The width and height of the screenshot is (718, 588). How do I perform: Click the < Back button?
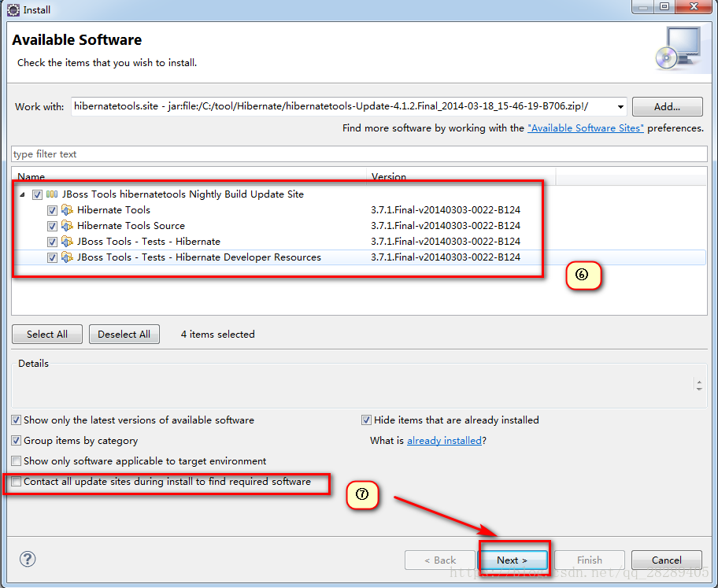(x=440, y=560)
